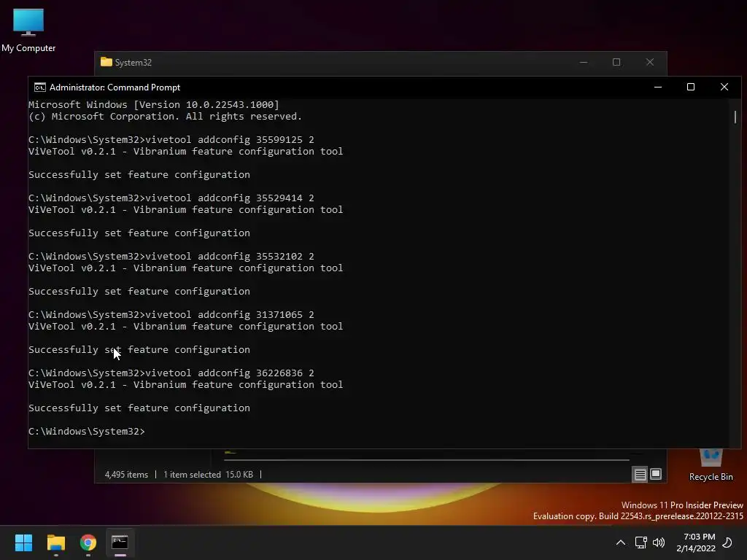The image size is (747, 560).
Task: Show hidden system tray icons
Action: point(621,542)
